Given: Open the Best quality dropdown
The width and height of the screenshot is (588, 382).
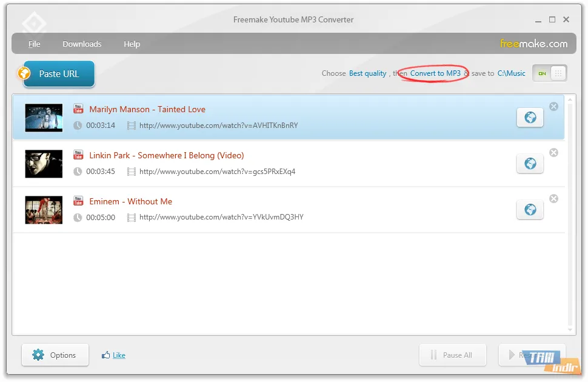Looking at the screenshot, I should coord(367,73).
